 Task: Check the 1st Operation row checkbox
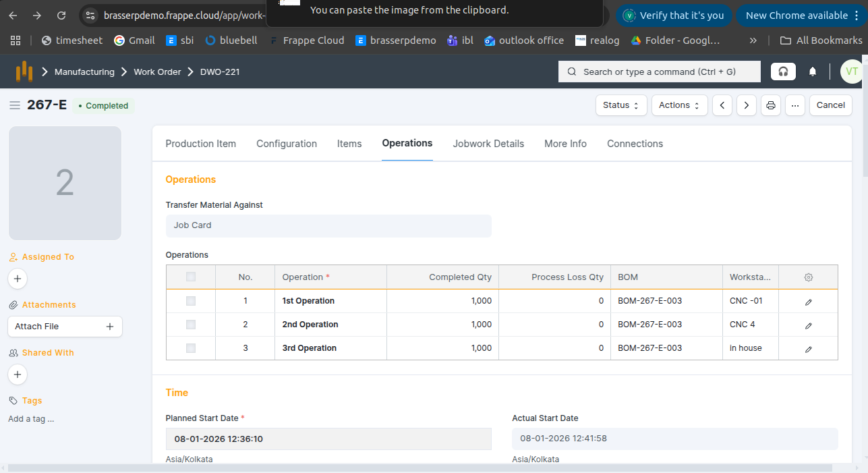coord(191,301)
